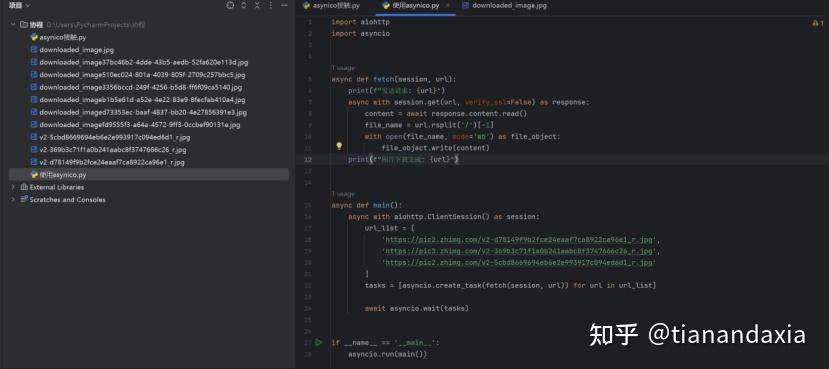Expand Scratches and Consoles node
Screen dimensions: 829x369
pyautogui.click(x=13, y=199)
